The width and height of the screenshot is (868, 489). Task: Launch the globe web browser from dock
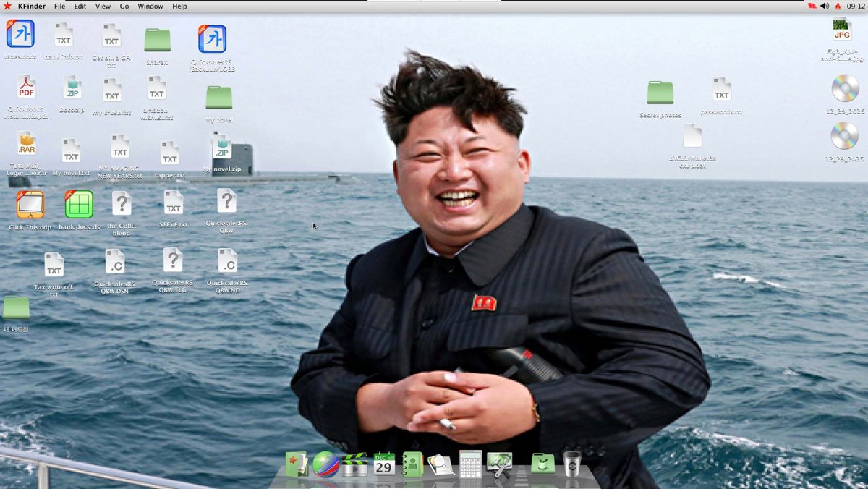[x=325, y=464]
